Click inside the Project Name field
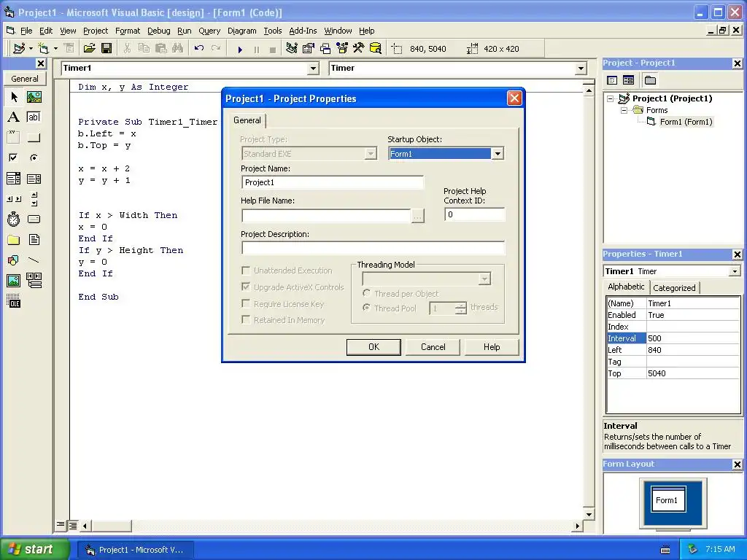Image resolution: width=747 pixels, height=560 pixels. [x=332, y=182]
